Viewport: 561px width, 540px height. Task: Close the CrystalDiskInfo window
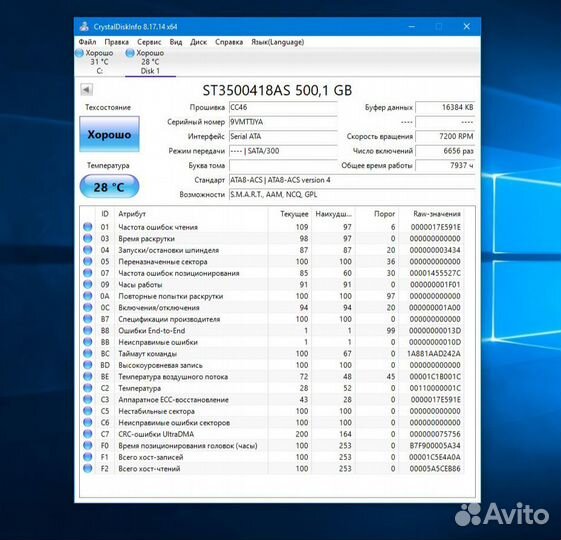tap(467, 26)
